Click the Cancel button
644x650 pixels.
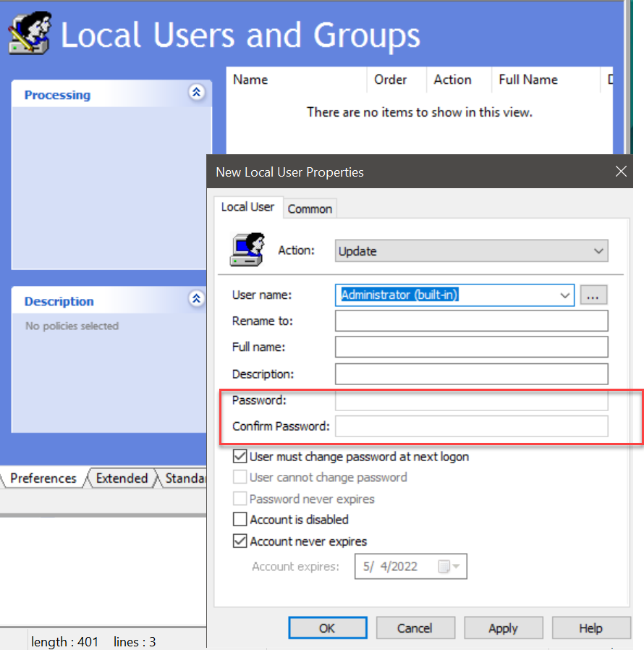(x=415, y=628)
